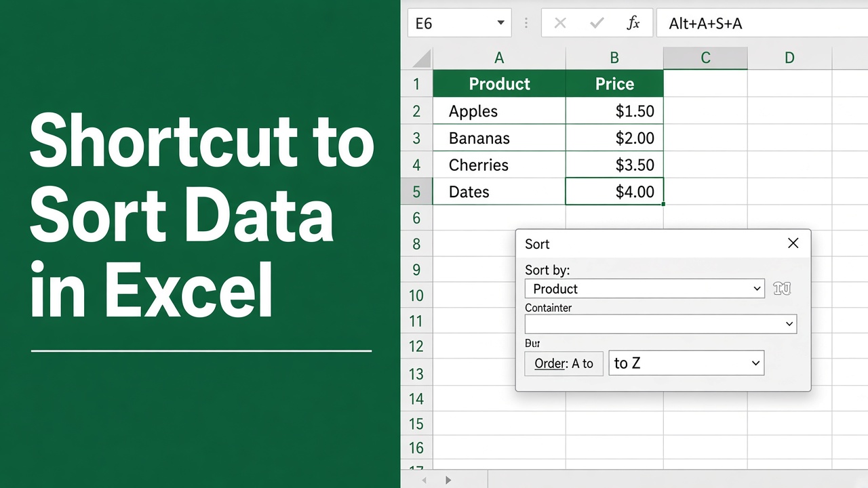Close the Sort dialog
Image resolution: width=868 pixels, height=488 pixels.
[x=793, y=243]
